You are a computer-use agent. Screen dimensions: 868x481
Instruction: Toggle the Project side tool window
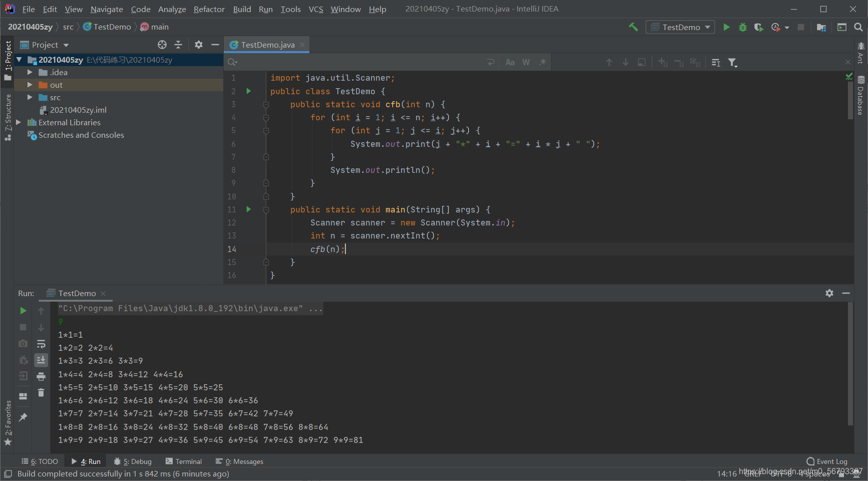[8, 60]
